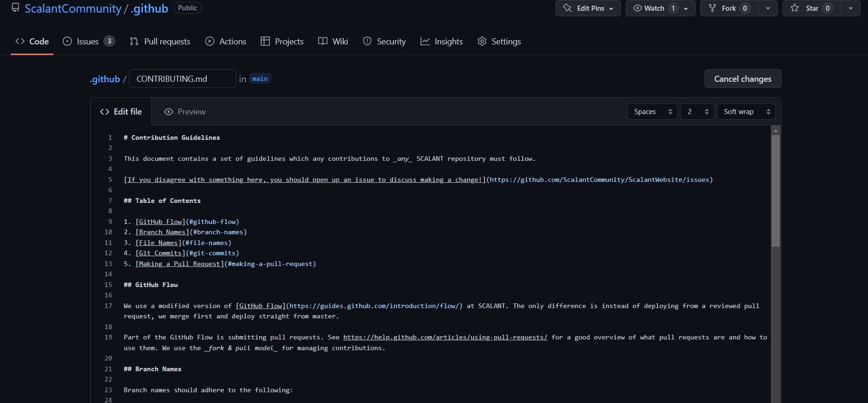This screenshot has height=403, width=868.
Task: Open the Soft wrap mode dropdown
Action: tap(746, 111)
